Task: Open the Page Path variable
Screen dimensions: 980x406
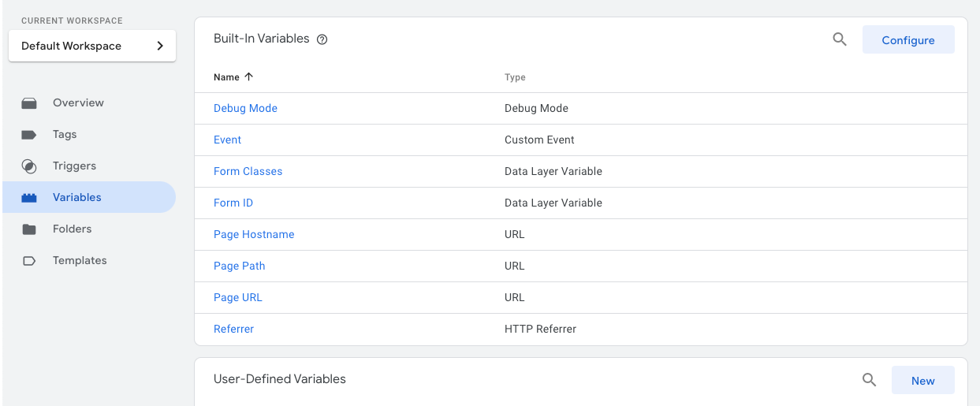Action: click(x=239, y=266)
